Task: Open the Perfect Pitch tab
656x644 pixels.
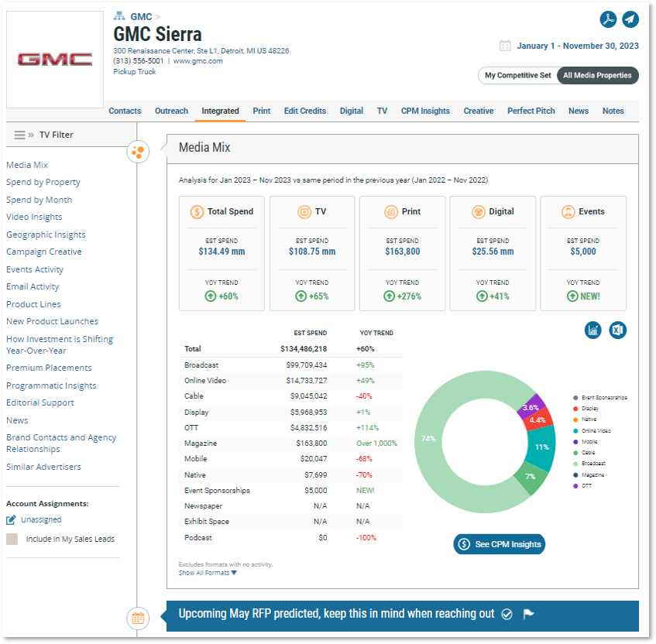Action: [x=531, y=111]
